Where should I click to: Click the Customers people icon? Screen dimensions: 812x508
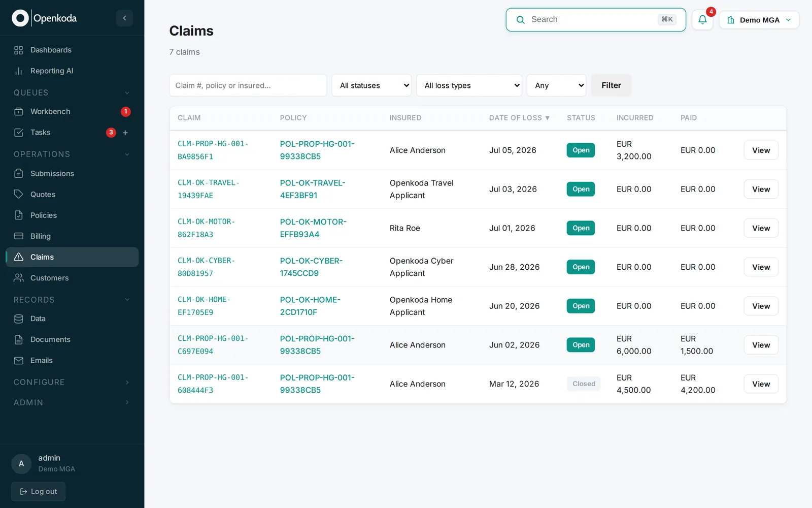19,278
